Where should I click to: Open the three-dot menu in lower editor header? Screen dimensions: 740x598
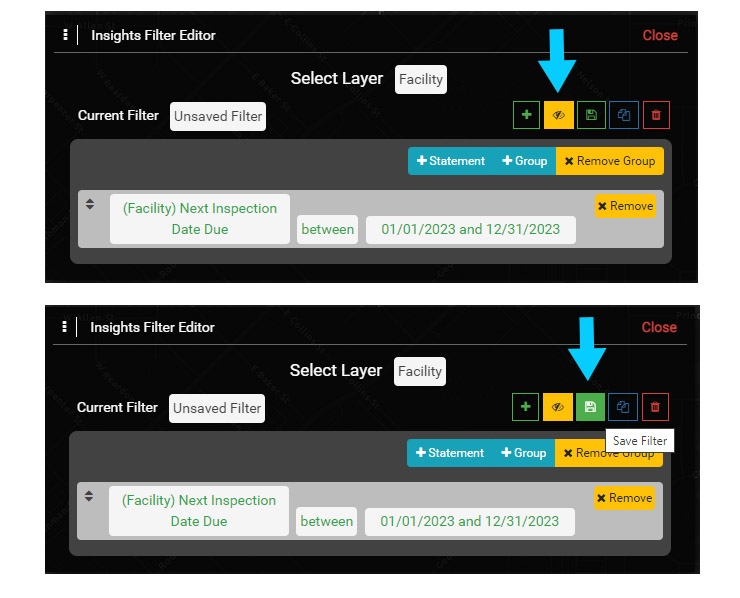tap(65, 327)
